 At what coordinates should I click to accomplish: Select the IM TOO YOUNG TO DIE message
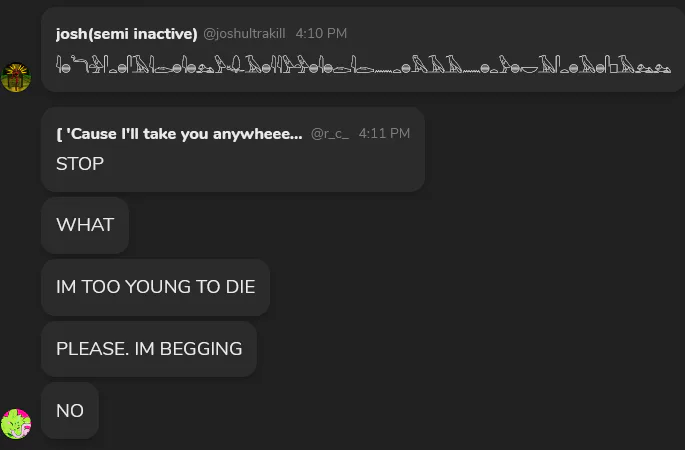click(x=155, y=287)
